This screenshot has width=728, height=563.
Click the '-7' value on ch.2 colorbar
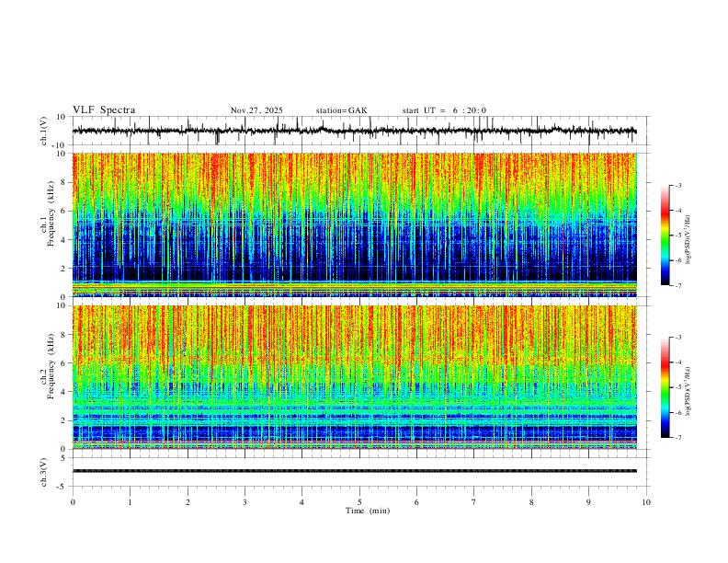pos(677,437)
